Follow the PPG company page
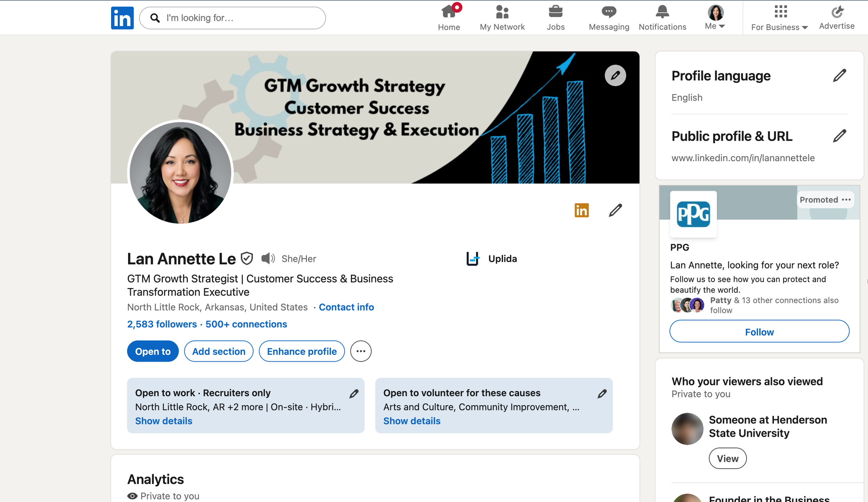Screen dimensions: 868x502 click(x=759, y=332)
